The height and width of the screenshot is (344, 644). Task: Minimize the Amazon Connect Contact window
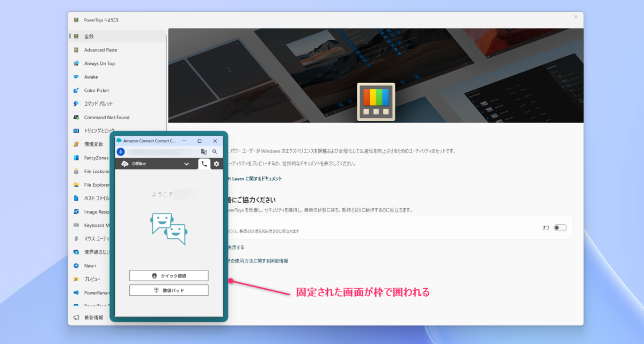click(184, 141)
